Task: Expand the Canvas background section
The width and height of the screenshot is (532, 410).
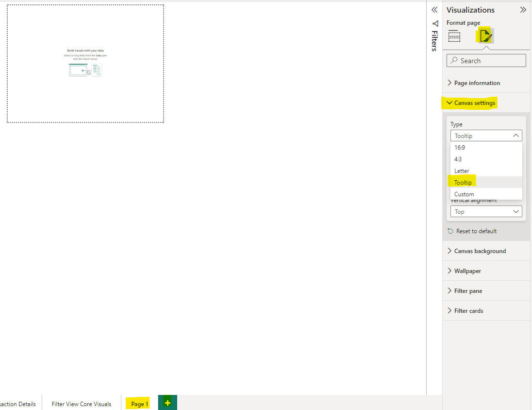Action: click(x=486, y=251)
